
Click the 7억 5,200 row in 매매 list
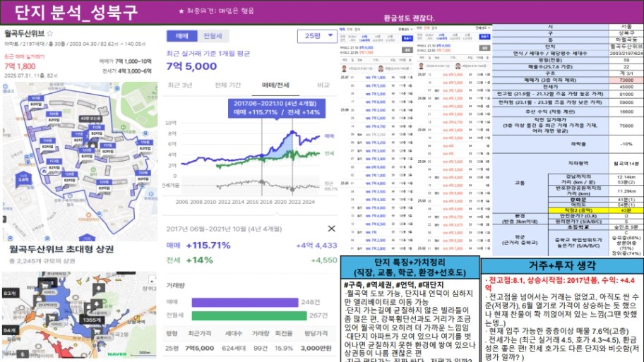376,86
